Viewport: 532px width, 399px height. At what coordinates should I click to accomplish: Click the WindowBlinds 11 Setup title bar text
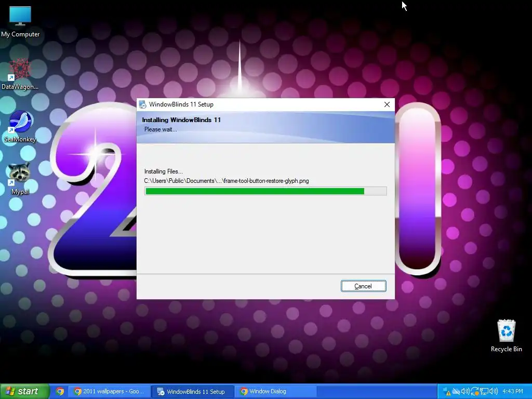[181, 104]
